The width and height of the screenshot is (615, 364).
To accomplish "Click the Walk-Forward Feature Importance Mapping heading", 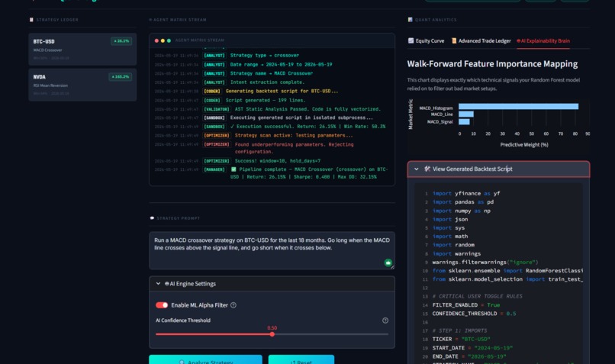I will (492, 64).
